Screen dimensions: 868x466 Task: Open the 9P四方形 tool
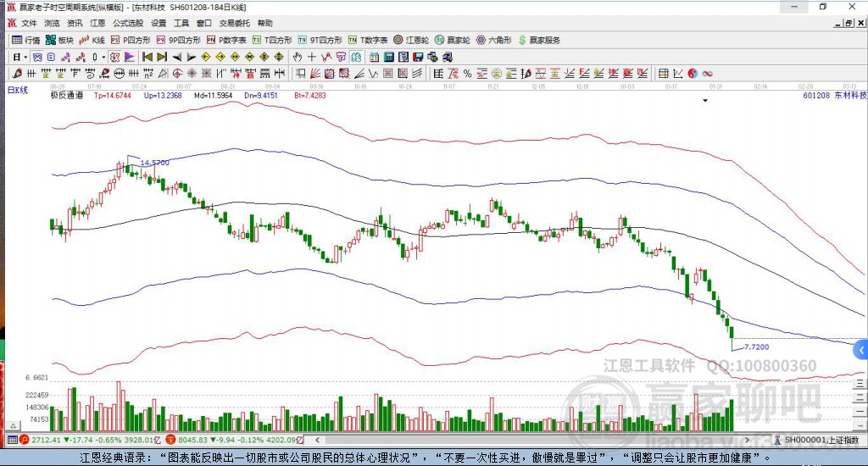point(178,40)
